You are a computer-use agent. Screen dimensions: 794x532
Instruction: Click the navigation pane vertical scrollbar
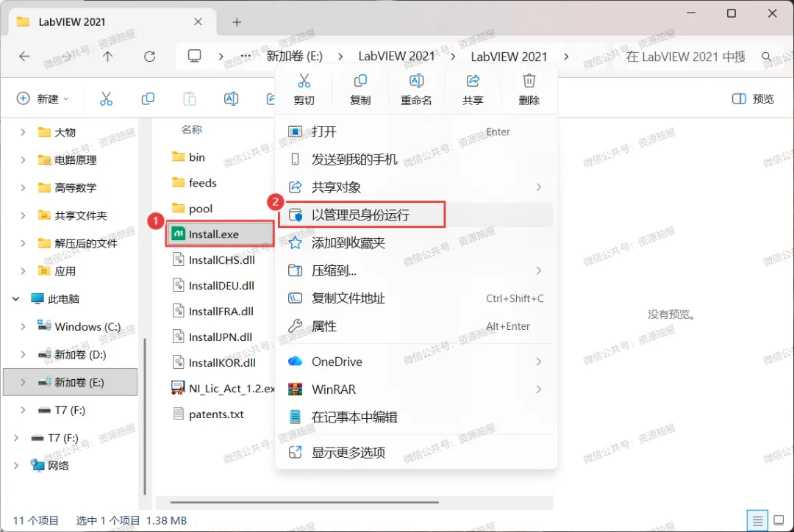[145, 415]
